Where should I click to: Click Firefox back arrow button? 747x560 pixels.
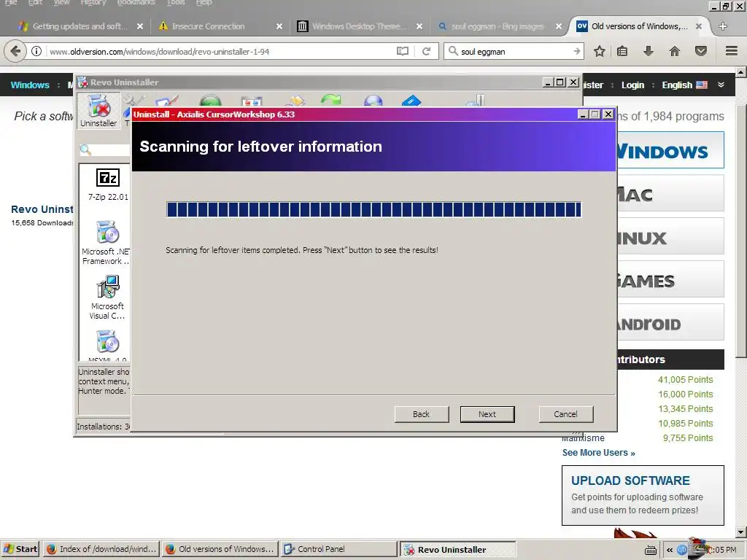click(x=15, y=51)
